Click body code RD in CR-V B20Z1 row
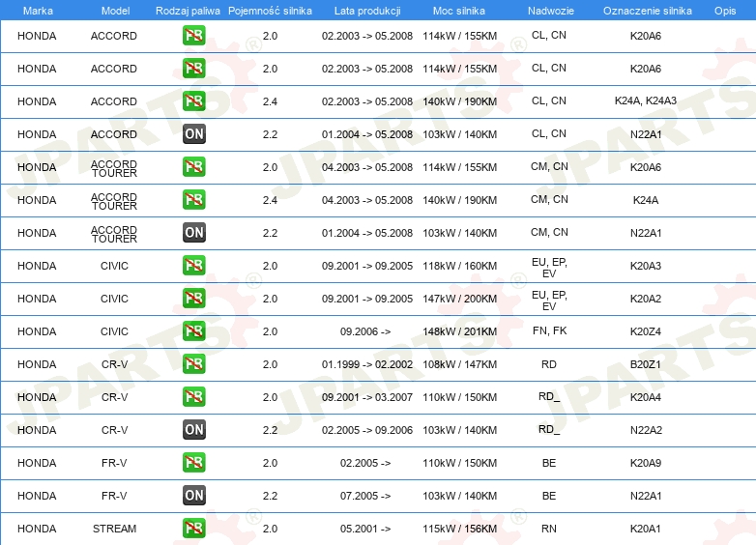 [549, 364]
